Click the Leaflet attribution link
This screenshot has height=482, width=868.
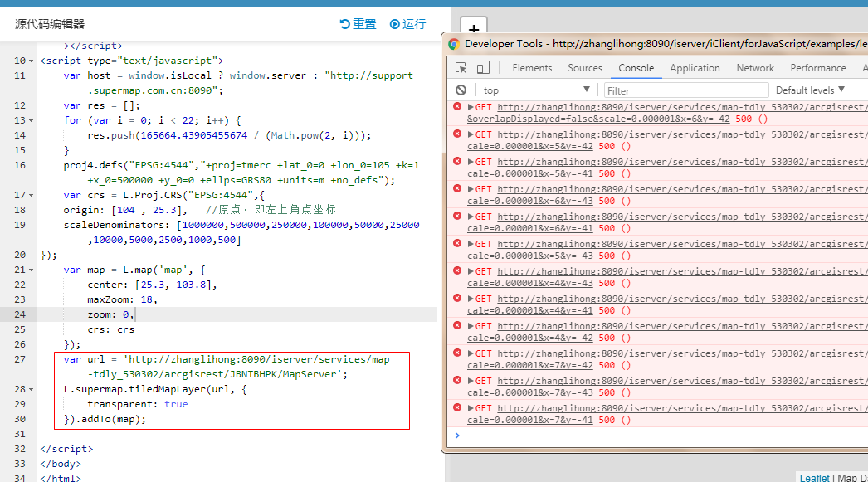point(814,478)
